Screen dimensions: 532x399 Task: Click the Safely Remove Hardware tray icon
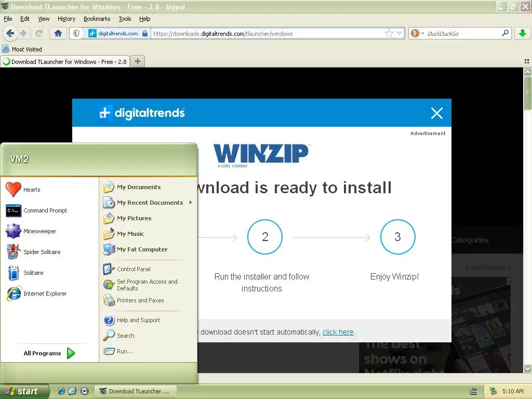click(x=493, y=391)
